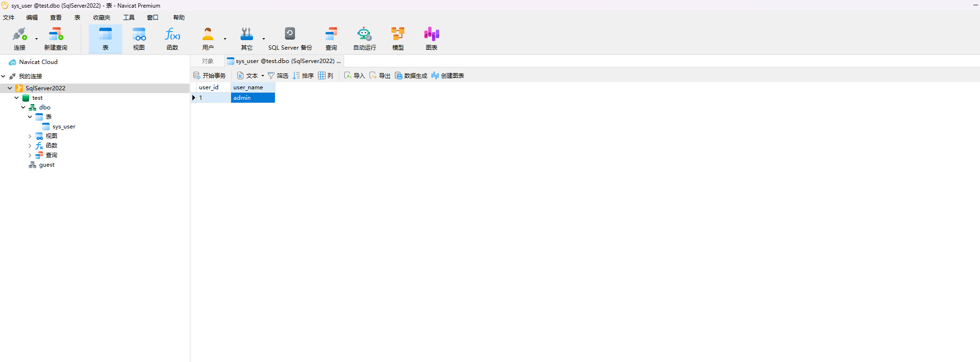Click the Import (导入) button
Screen dimensions: 980x362
354,75
